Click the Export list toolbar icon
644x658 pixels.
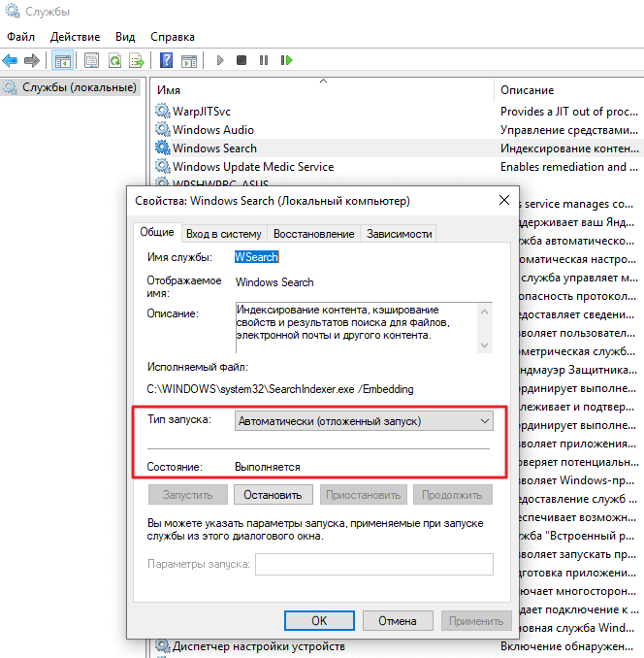[137, 60]
